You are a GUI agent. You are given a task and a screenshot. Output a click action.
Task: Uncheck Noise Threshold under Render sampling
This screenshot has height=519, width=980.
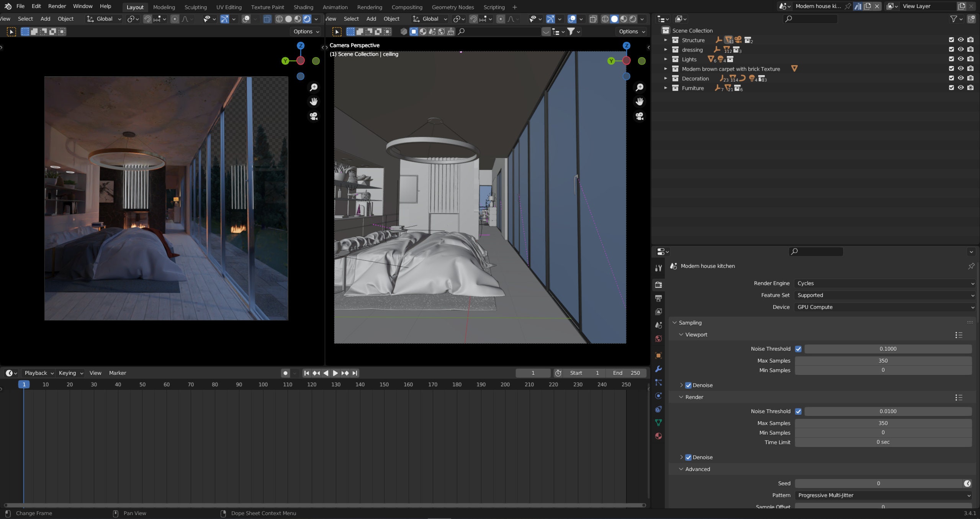(x=798, y=411)
